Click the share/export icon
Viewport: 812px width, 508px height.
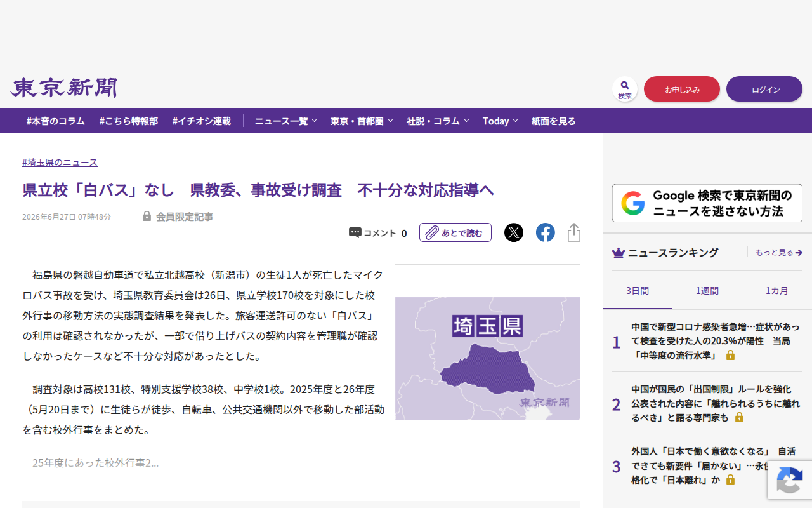click(x=574, y=232)
